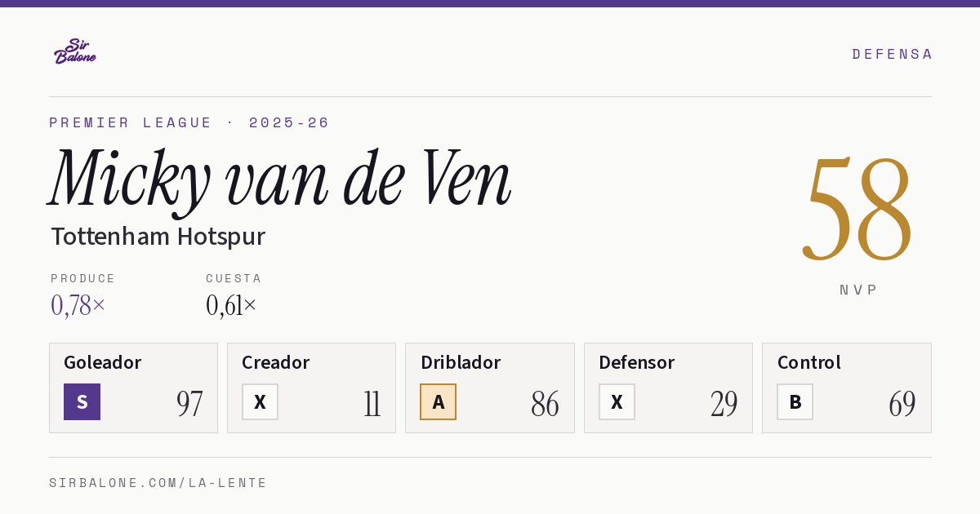Open the sirbalone.com/la-lente link
Image resolution: width=980 pixels, height=514 pixels.
tap(158, 483)
